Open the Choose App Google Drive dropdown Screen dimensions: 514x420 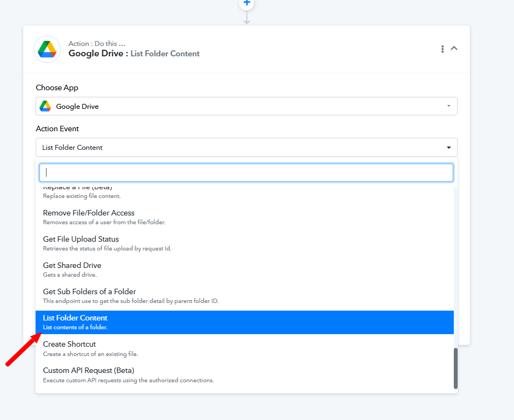click(x=246, y=106)
